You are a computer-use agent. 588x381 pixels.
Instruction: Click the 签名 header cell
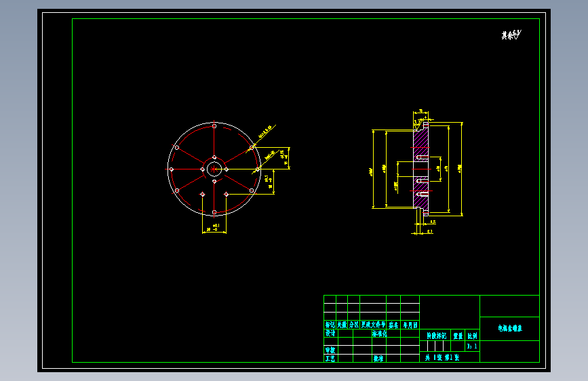coord(393,325)
